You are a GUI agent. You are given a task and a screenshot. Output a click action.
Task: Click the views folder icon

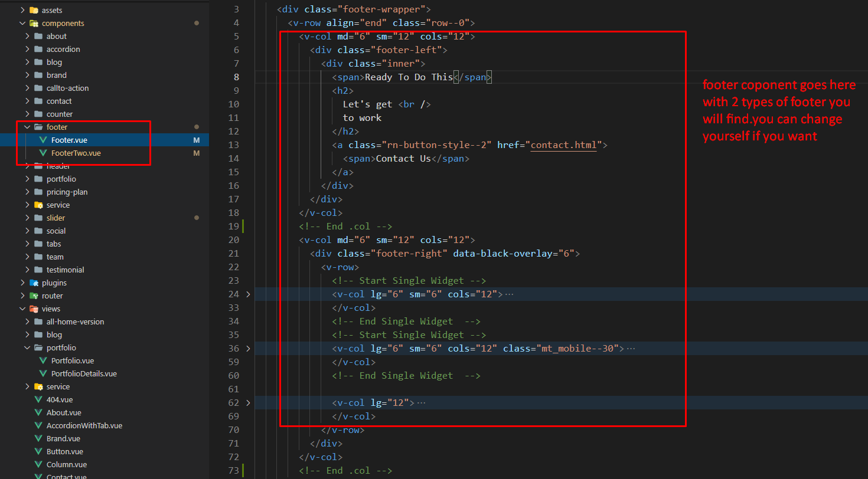click(34, 309)
